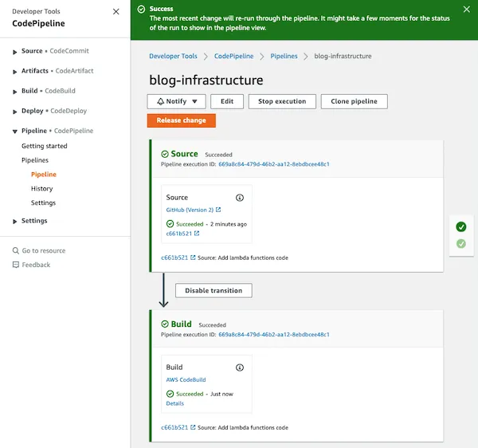
Task: Expand the Source CodeCommit section
Action: click(14, 52)
